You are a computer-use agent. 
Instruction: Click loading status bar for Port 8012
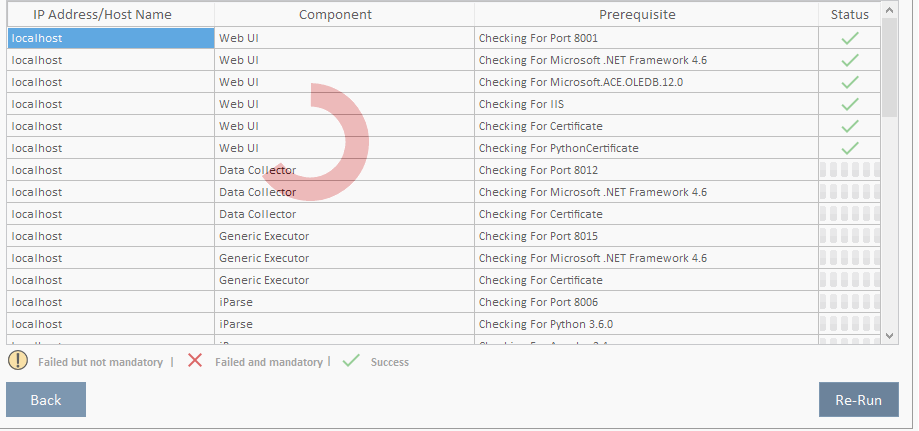coord(850,170)
